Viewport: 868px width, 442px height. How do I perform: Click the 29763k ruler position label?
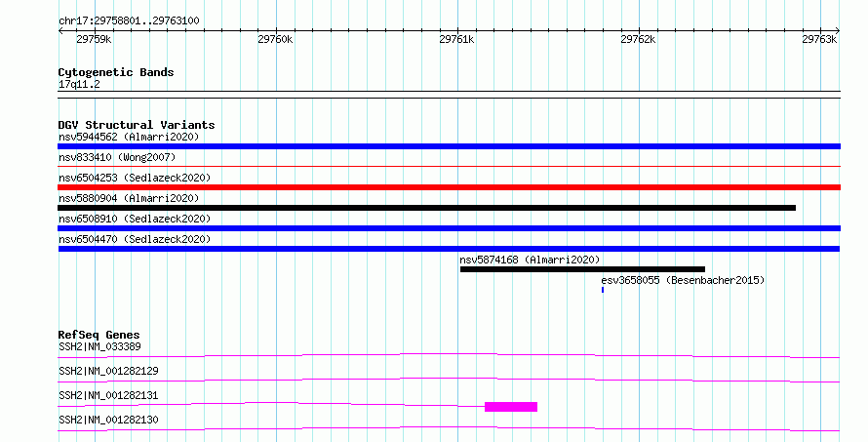click(x=819, y=39)
